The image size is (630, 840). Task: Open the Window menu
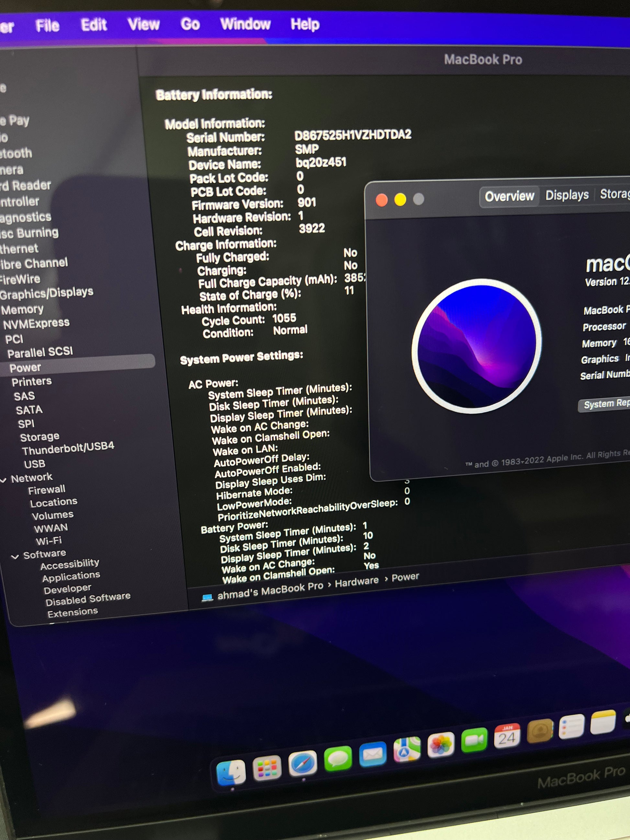point(245,24)
